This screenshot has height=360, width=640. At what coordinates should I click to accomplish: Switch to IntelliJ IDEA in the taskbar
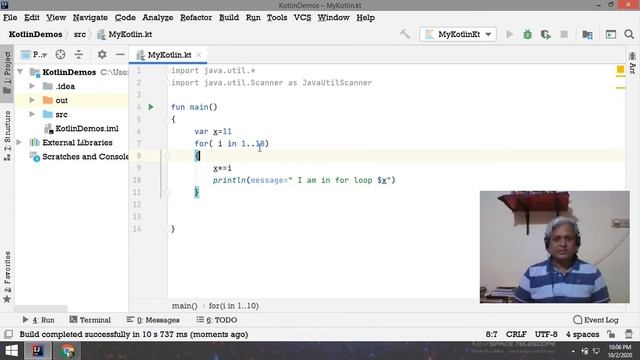click(38, 351)
